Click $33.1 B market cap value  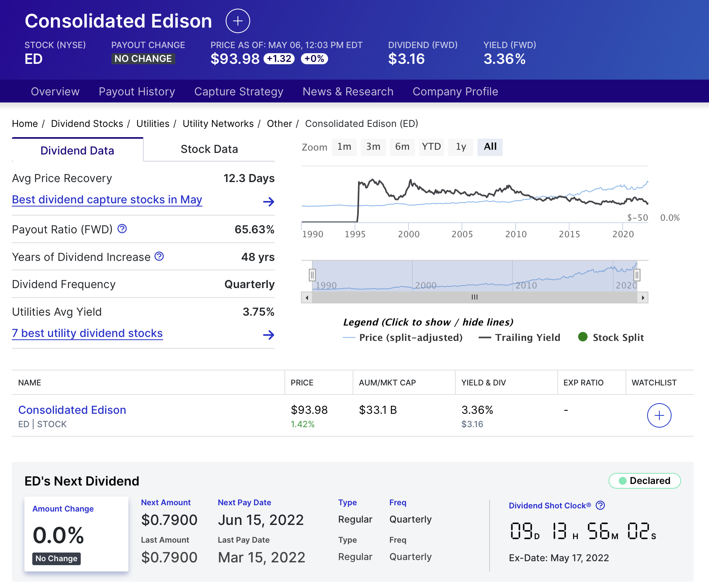tap(378, 410)
